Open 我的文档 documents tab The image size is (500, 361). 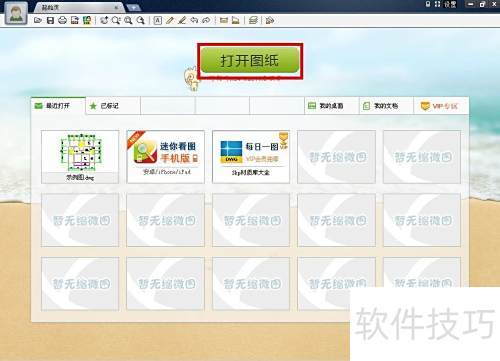point(386,106)
